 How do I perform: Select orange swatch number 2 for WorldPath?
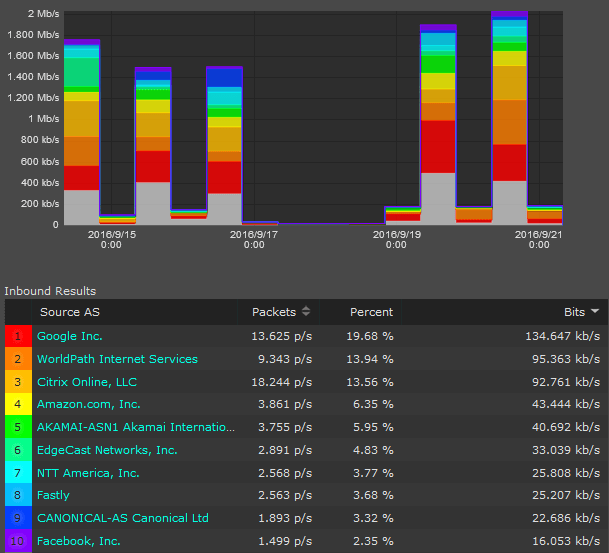[18, 359]
